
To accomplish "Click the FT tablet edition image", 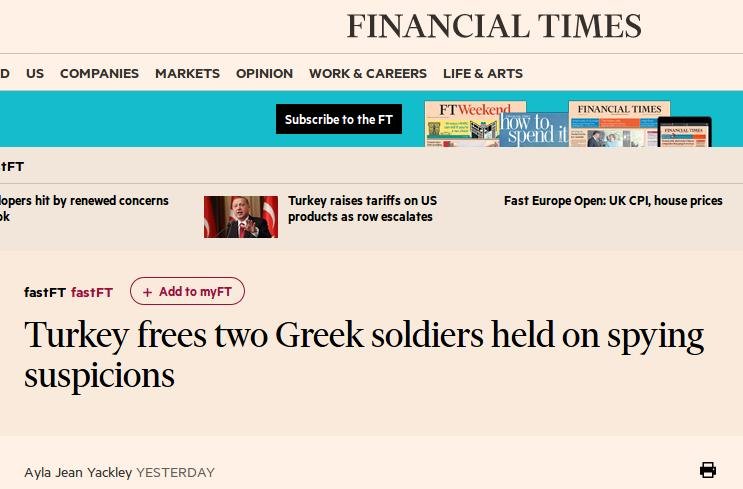I will pos(685,132).
